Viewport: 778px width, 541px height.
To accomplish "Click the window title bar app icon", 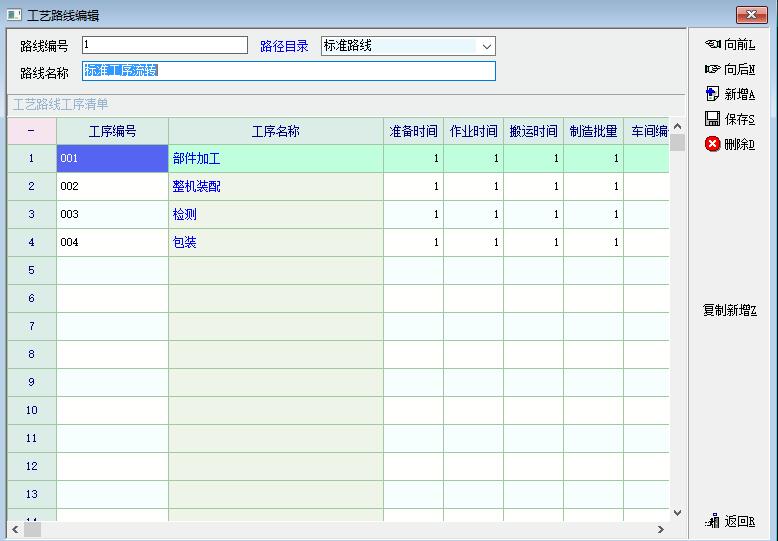I will 14,16.
